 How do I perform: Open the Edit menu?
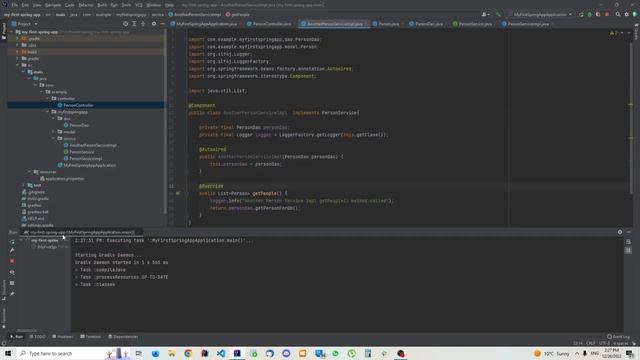25,5
